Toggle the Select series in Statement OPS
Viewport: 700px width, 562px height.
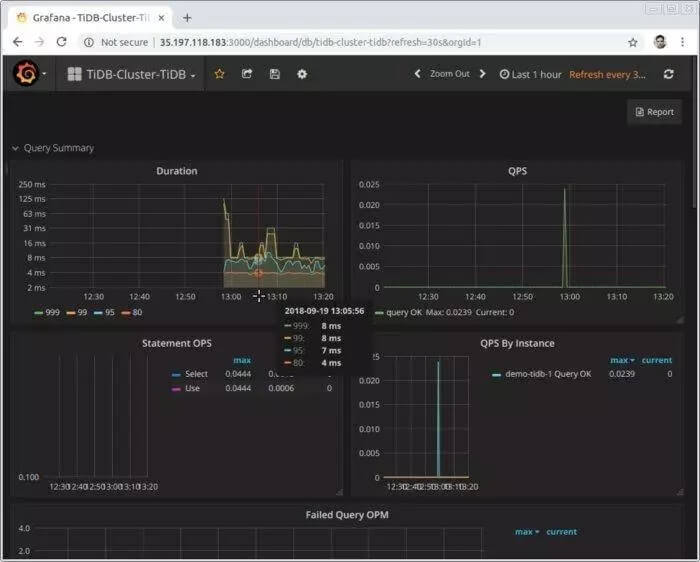pos(196,374)
